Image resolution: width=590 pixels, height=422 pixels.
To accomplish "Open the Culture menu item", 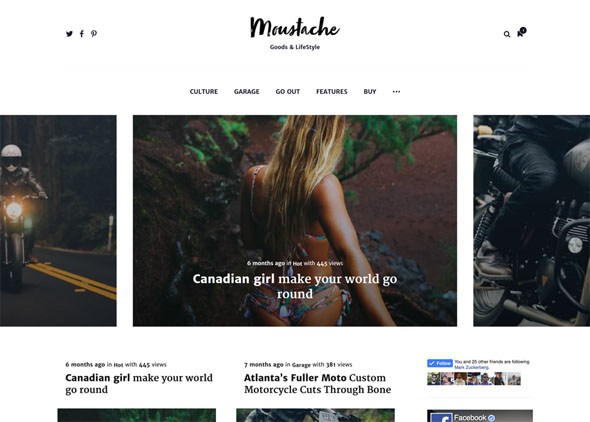I will (x=204, y=91).
